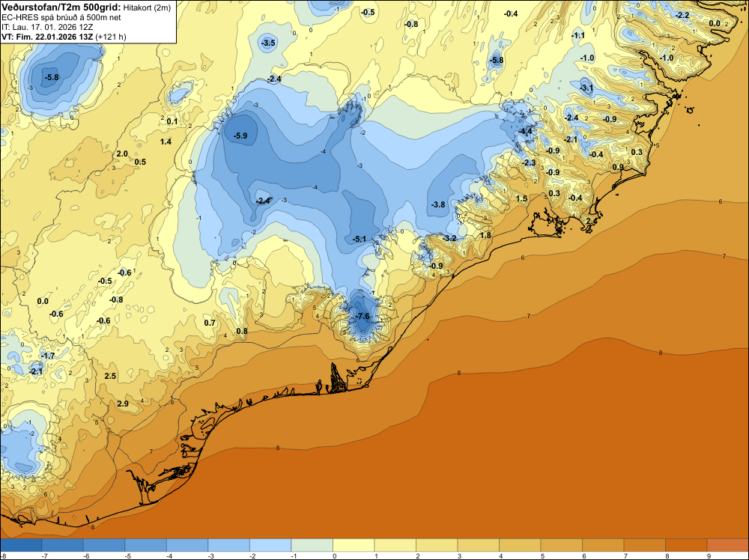749x560 pixels.
Task: Click the -2.2 temperature label
Action: click(x=682, y=15)
